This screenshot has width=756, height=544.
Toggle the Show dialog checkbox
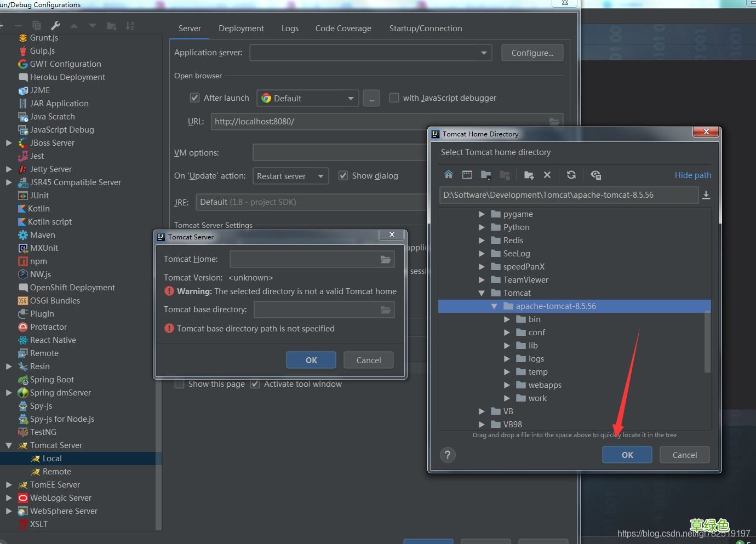click(343, 176)
